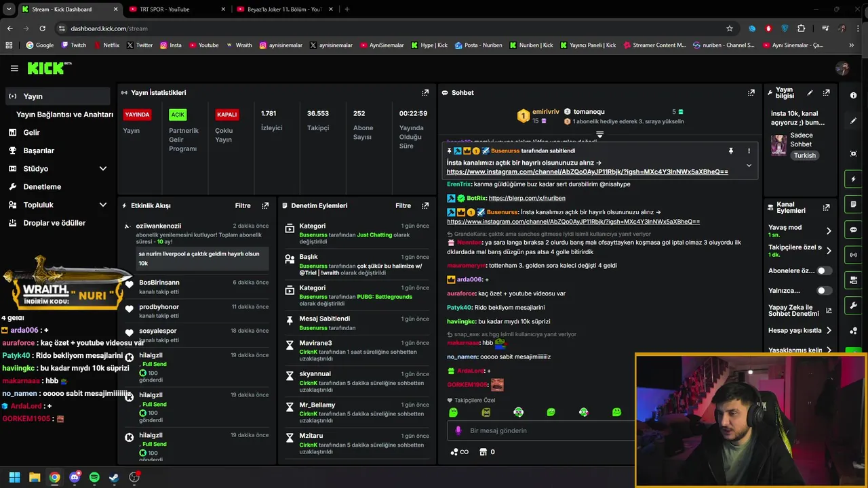Open Filtre in Etkinlik Akışı

click(243, 205)
